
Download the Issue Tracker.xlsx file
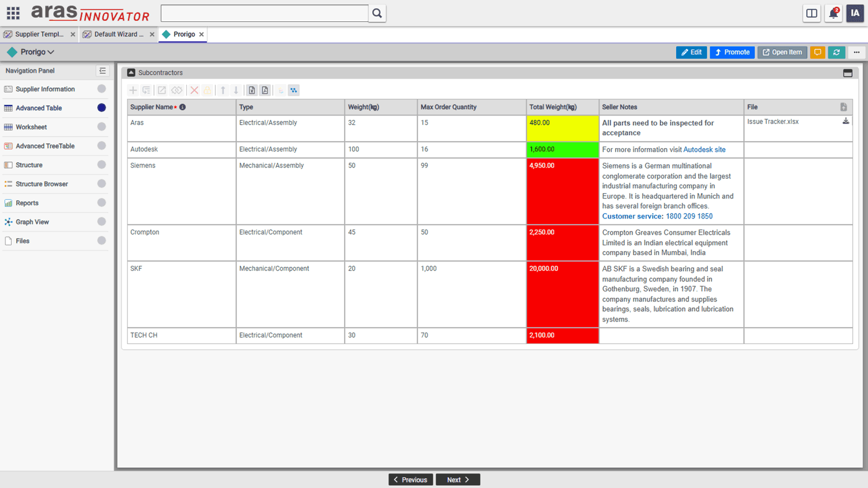[x=845, y=121]
